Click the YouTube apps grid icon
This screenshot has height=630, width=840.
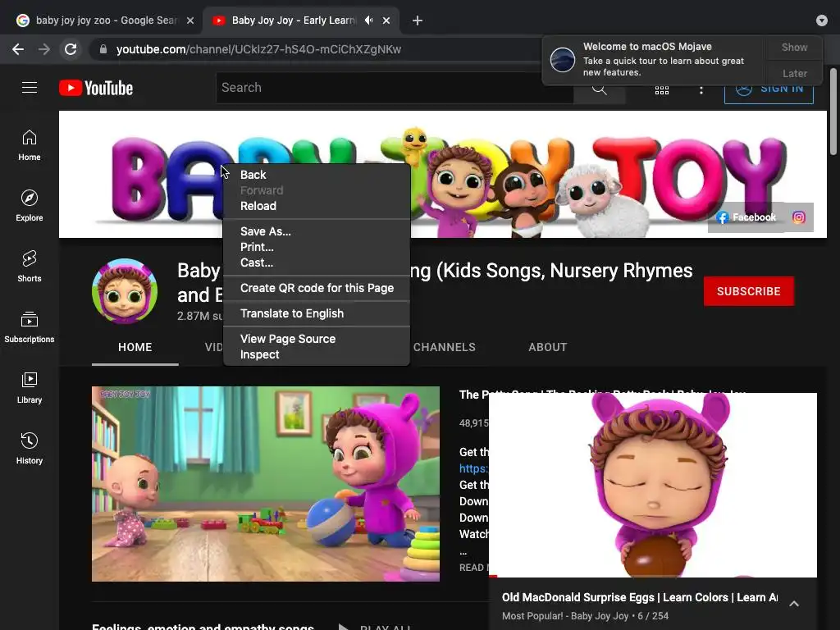point(662,90)
